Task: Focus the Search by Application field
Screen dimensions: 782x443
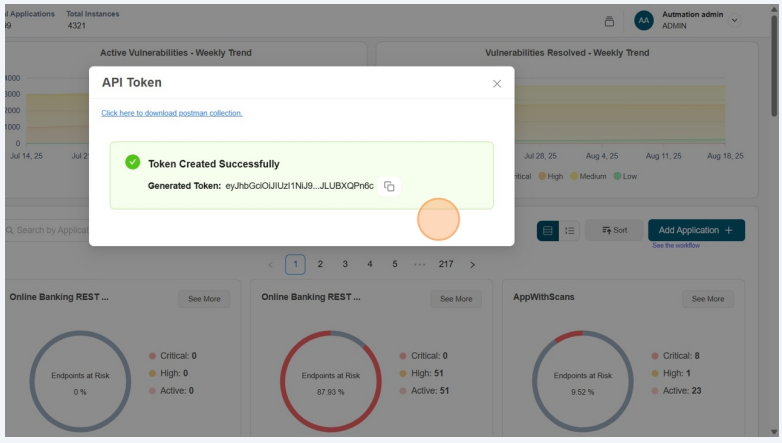Action: point(50,230)
